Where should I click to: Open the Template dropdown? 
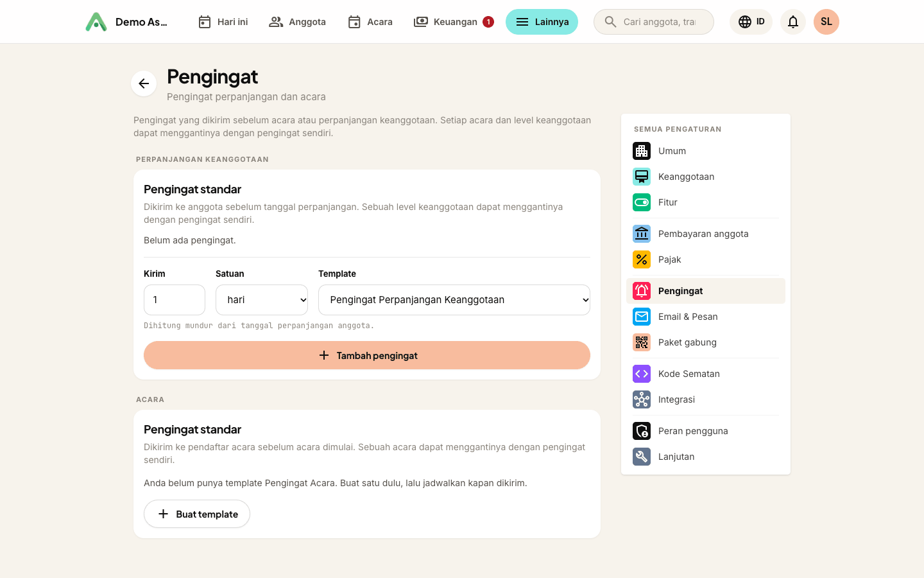tap(454, 300)
